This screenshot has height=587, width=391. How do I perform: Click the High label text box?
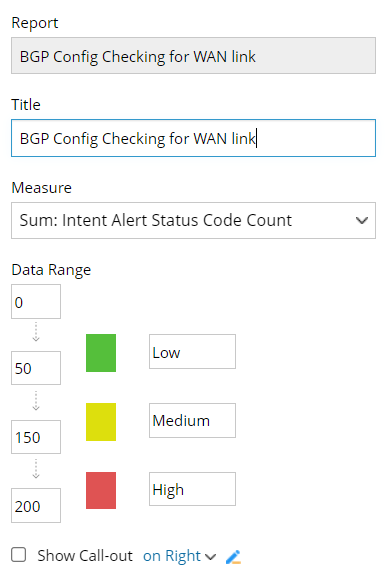pos(193,489)
